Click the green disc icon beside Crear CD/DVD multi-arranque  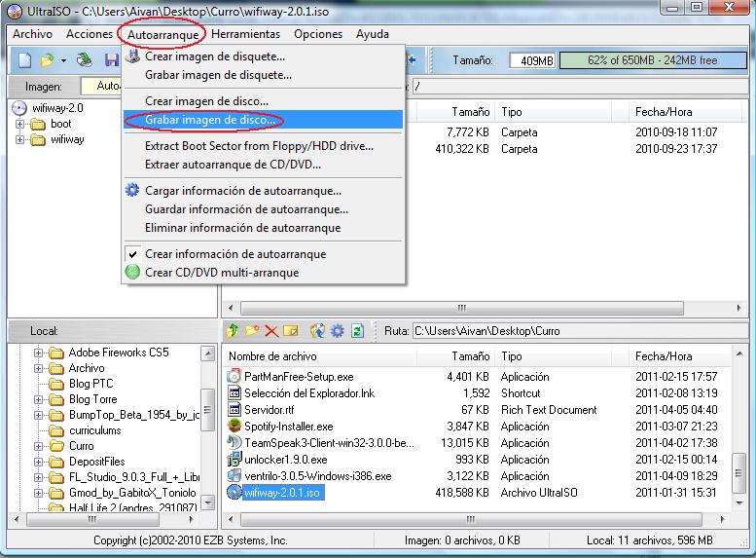pyautogui.click(x=132, y=273)
